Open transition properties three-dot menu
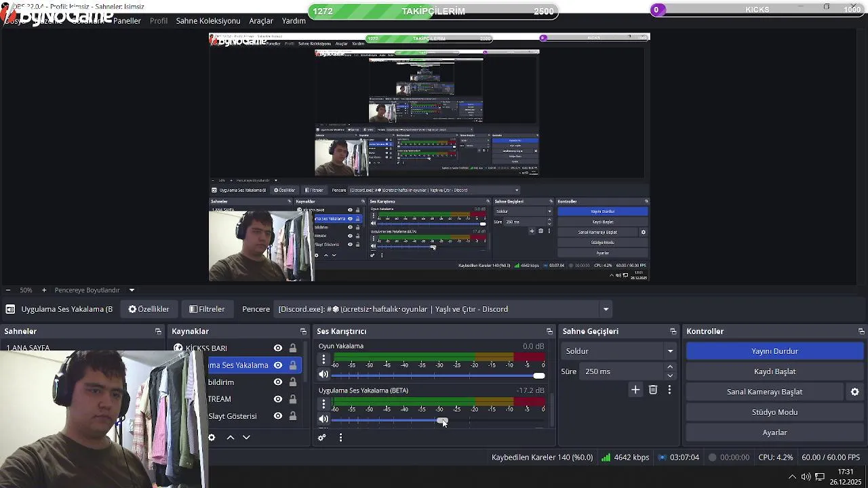The image size is (868, 488). [669, 390]
